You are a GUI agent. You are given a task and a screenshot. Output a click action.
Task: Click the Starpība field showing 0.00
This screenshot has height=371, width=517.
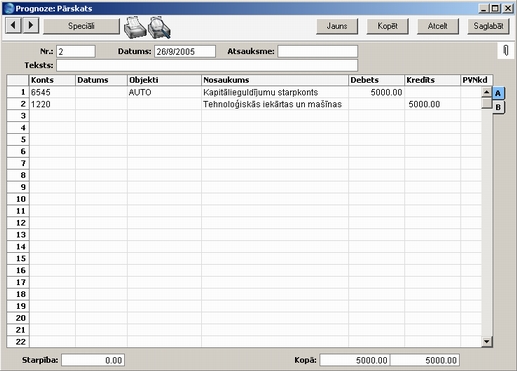tap(93, 360)
